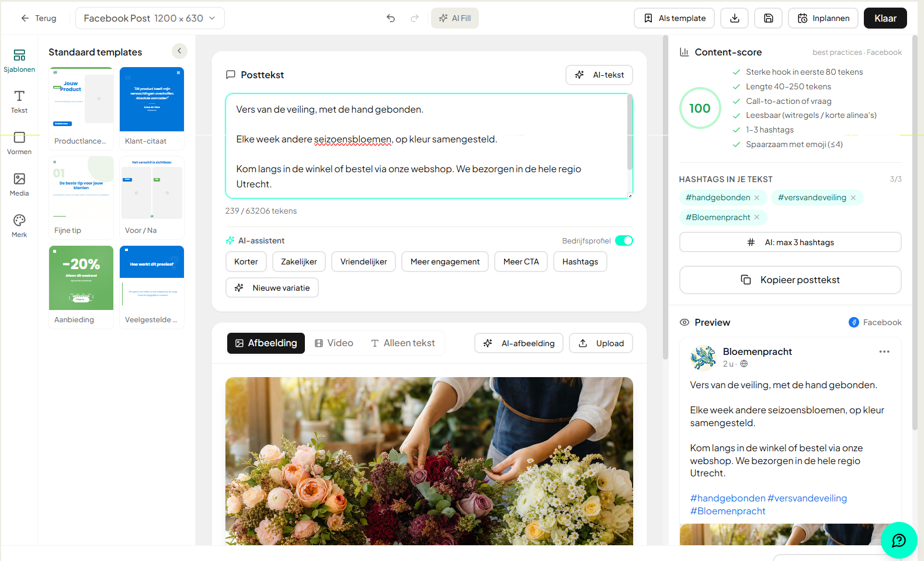The image size is (924, 561).
Task: Click Kopieer posttekst button
Action: [x=790, y=280]
